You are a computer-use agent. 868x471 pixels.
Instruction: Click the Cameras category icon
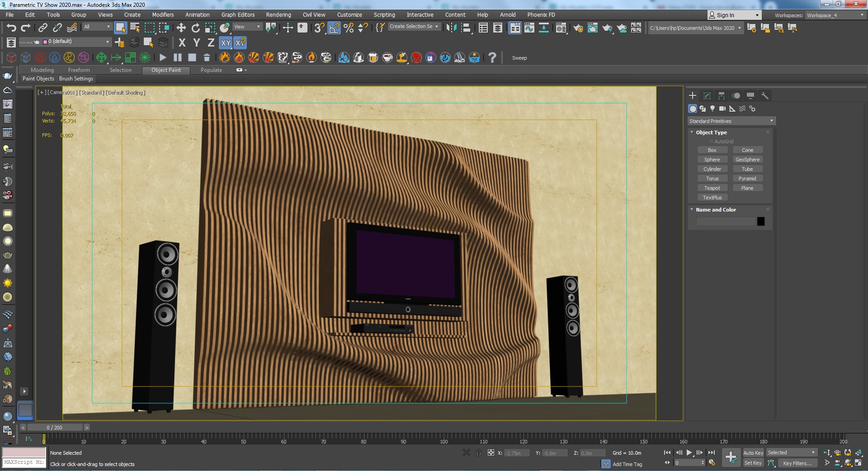coord(722,108)
